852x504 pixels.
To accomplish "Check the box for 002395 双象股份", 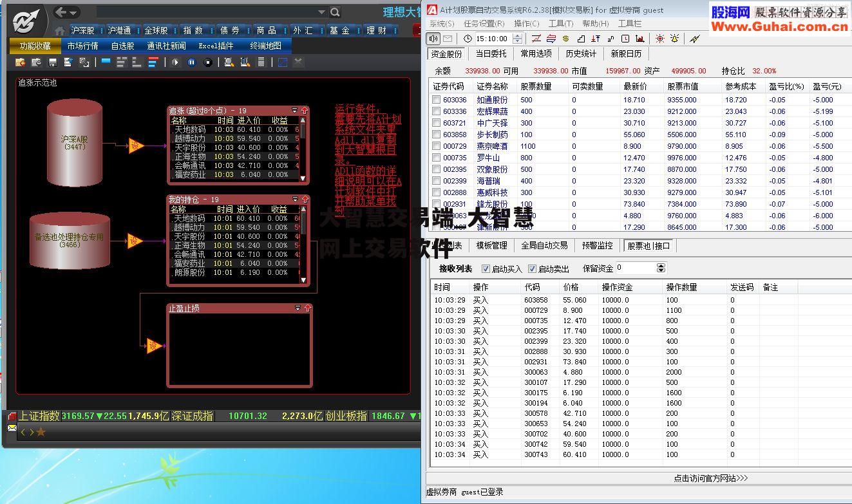I will (x=437, y=169).
